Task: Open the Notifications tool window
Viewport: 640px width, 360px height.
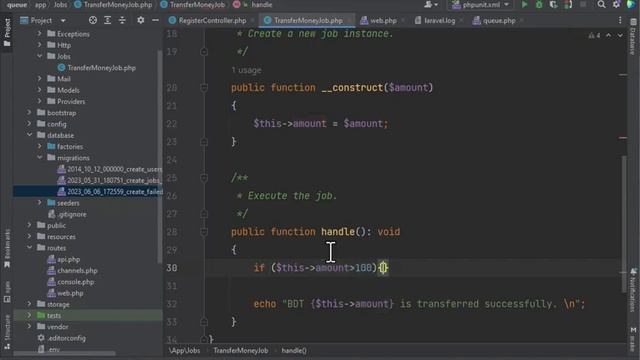Action: pos(633,290)
